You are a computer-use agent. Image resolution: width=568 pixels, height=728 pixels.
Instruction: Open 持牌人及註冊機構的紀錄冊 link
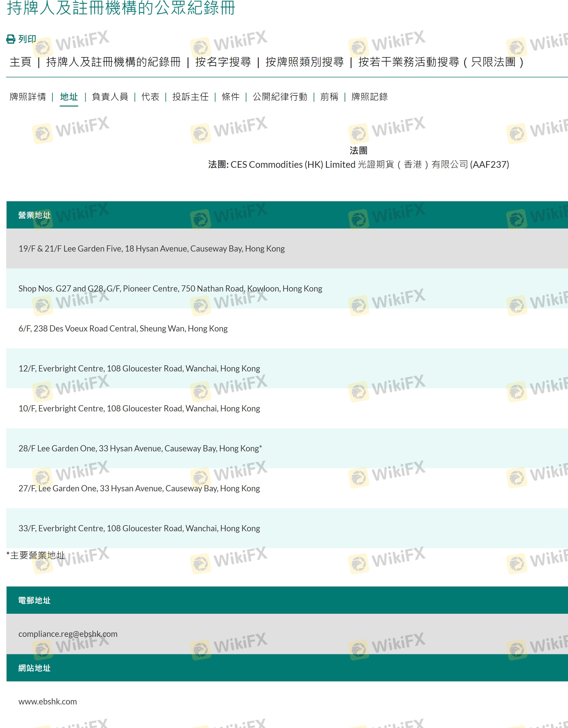pos(113,62)
